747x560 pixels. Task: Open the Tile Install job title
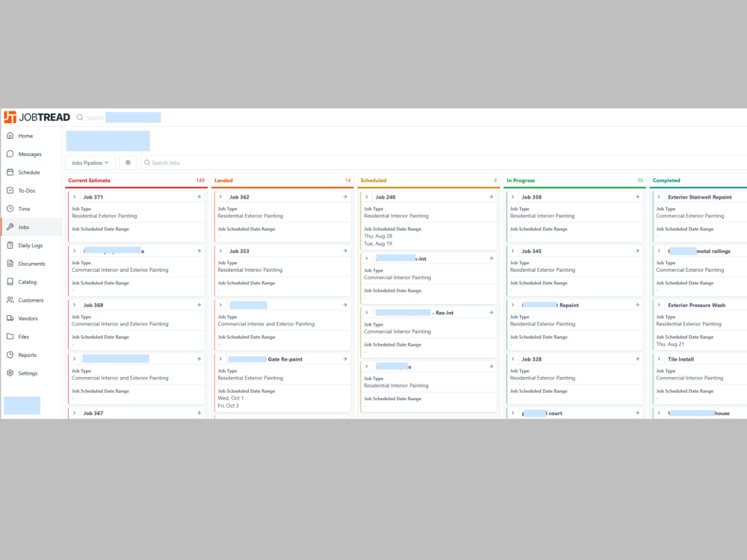(681, 360)
